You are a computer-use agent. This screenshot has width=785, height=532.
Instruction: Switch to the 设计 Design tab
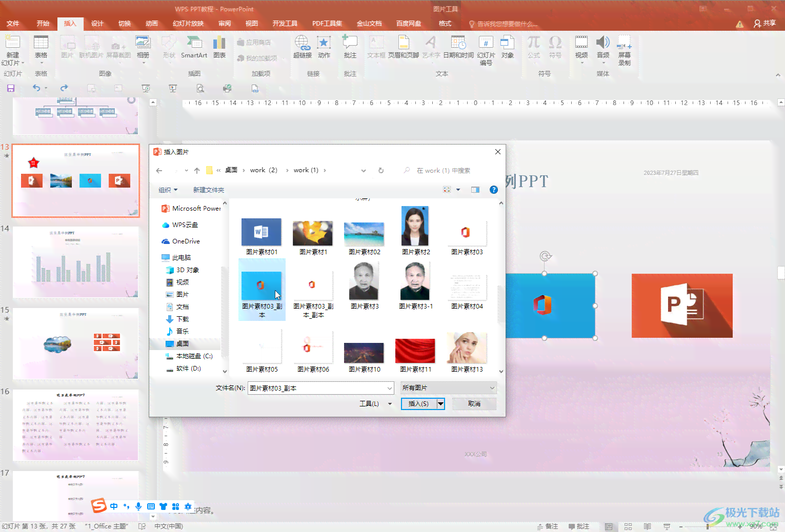click(x=97, y=24)
